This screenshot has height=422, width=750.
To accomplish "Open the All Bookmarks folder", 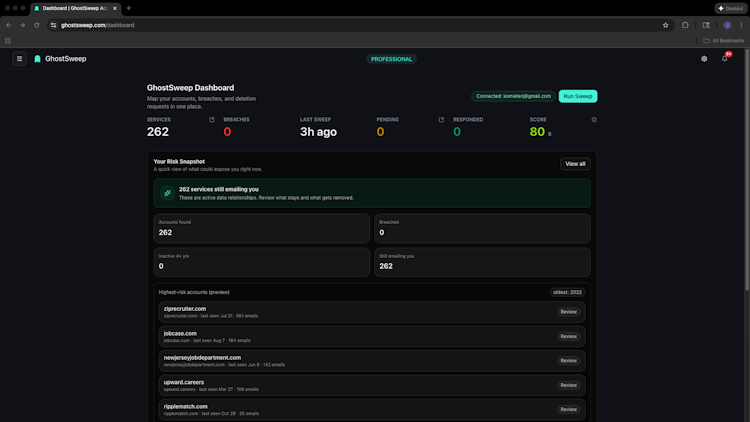I will (x=723, y=41).
